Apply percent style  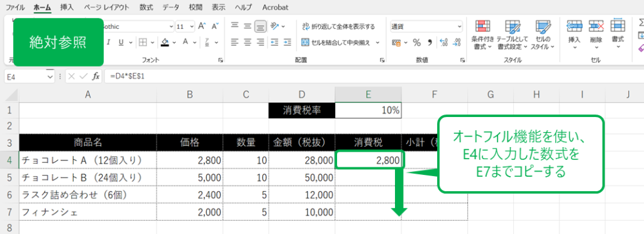coord(416,42)
